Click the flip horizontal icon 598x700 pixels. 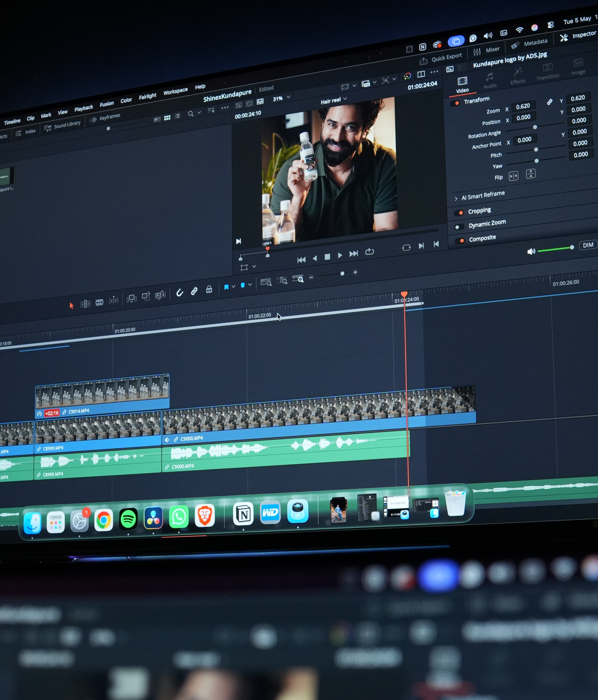point(513,175)
